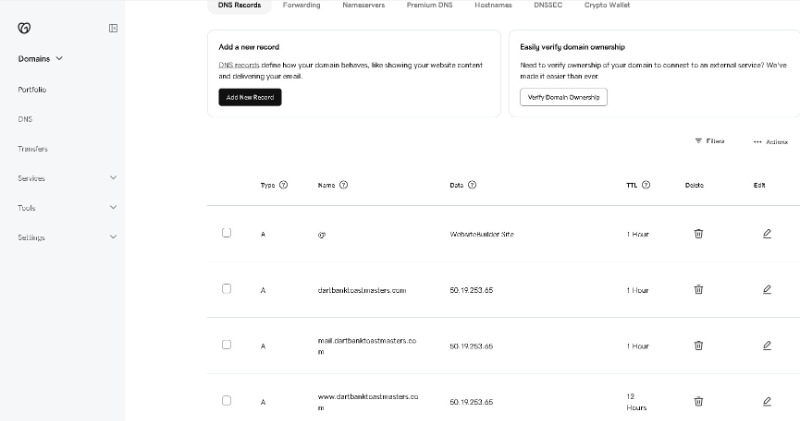Image resolution: width=800 pixels, height=421 pixels.
Task: Edit the mail.dartbanktoastmasters.com record
Action: coord(767,345)
